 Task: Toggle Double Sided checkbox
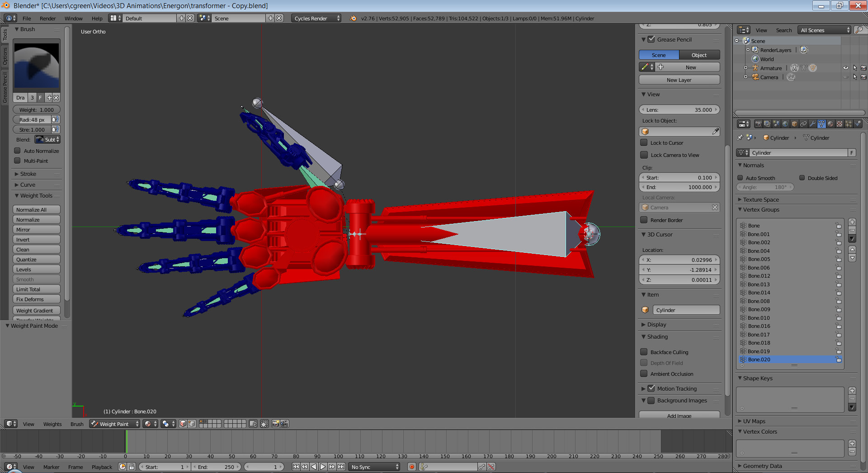click(x=802, y=178)
